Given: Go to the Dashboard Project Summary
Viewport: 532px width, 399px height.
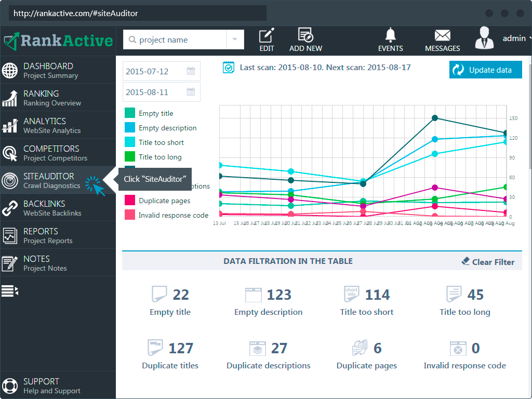Looking at the screenshot, I should [x=51, y=70].
